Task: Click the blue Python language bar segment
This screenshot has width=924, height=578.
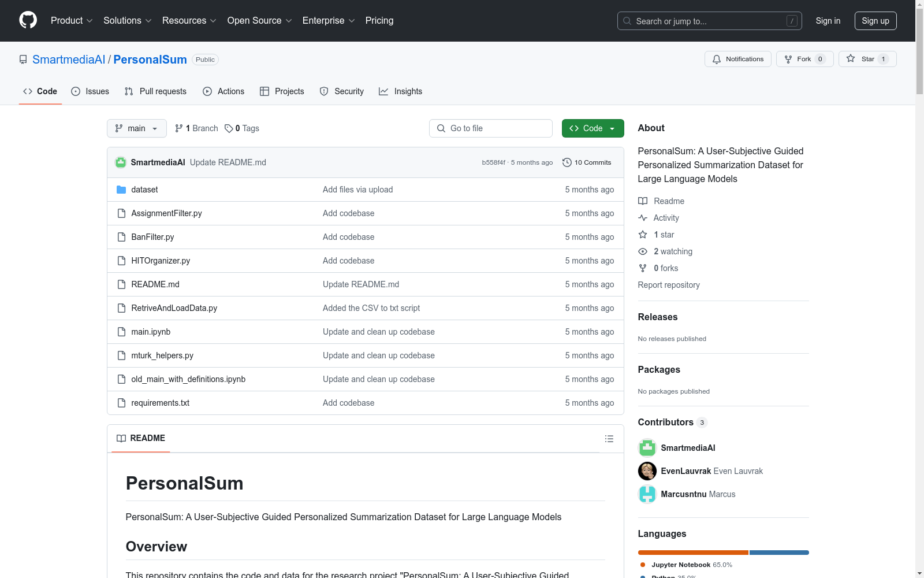Action: pos(779,553)
